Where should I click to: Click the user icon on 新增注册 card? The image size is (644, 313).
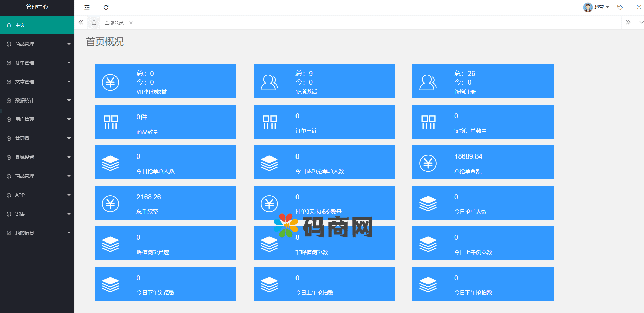pos(428,82)
